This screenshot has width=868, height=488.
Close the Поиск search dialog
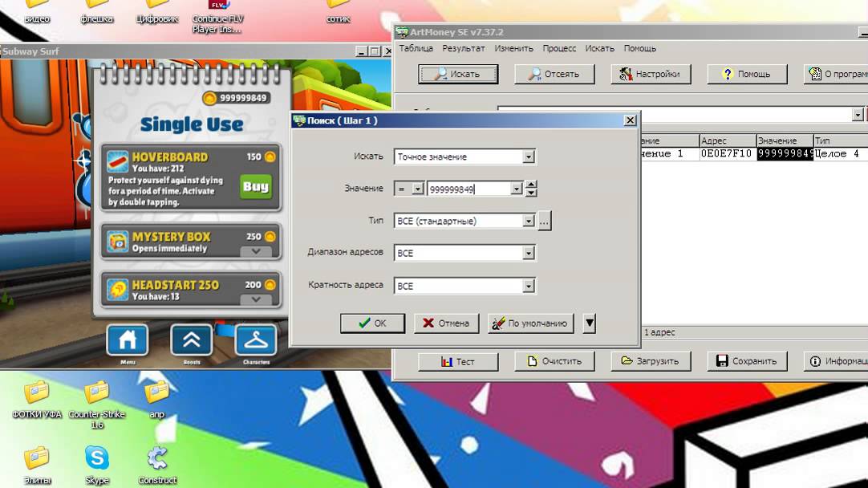[x=630, y=120]
